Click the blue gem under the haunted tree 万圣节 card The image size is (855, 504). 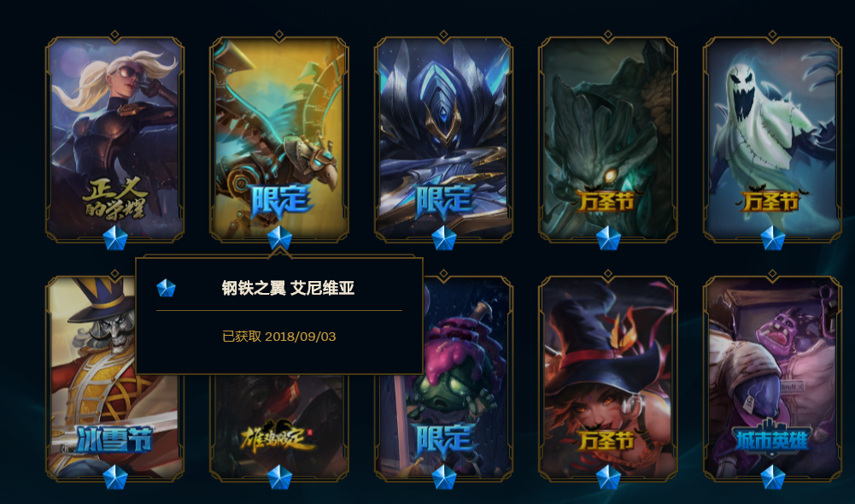click(x=608, y=238)
